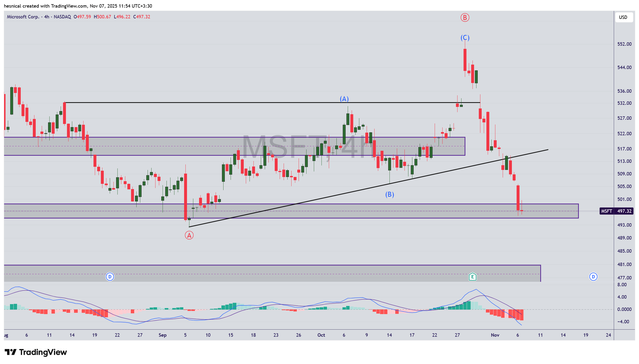Click the 4h interval label
The width and height of the screenshot is (639, 364).
(46, 17)
